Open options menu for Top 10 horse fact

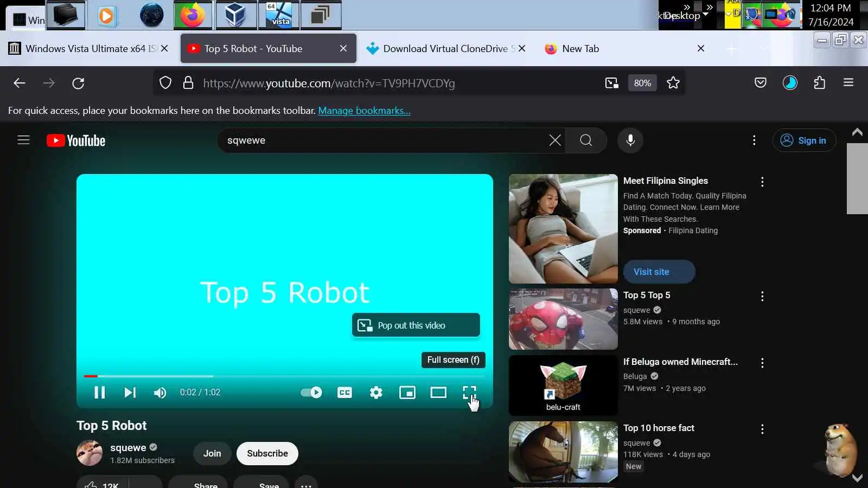[762, 429]
